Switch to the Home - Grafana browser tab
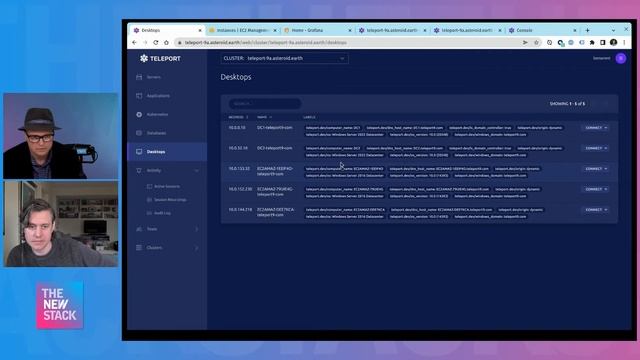 pyautogui.click(x=318, y=30)
